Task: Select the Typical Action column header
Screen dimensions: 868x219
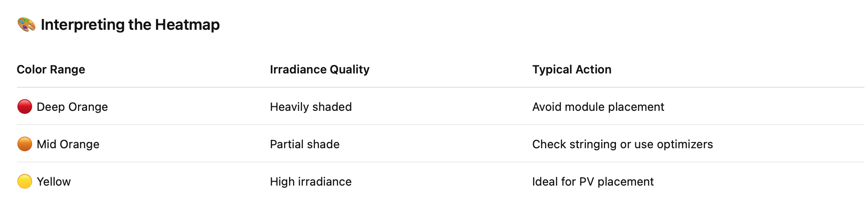Action: point(571,69)
